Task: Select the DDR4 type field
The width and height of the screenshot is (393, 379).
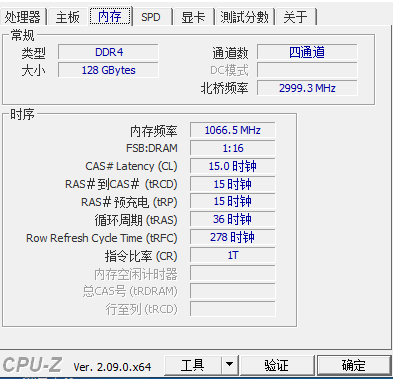Action: pos(108,52)
